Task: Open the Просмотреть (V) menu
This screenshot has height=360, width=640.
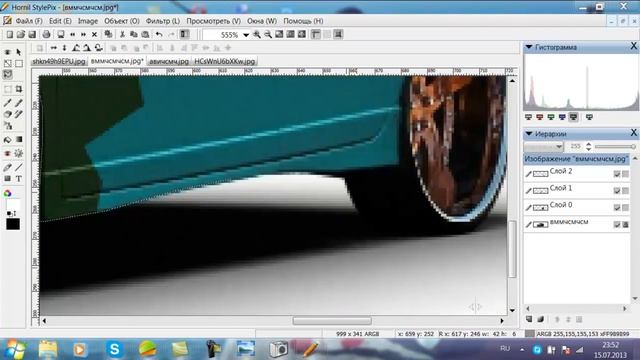Action: [213, 21]
